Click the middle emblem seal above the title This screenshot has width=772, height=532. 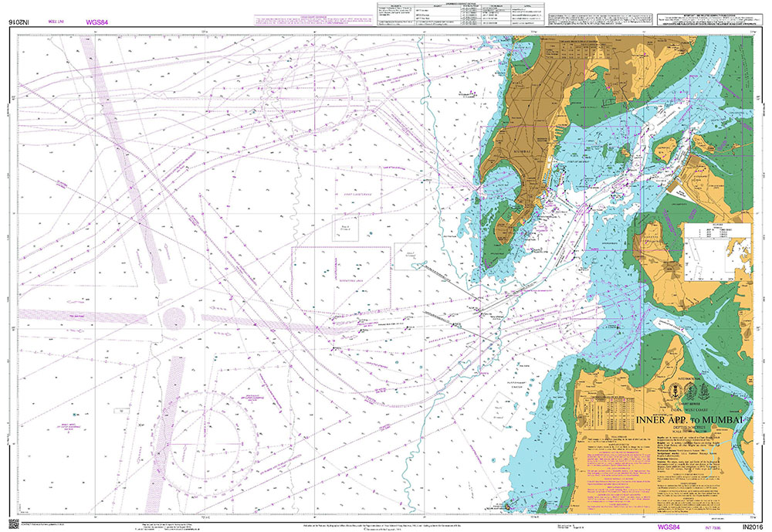click(x=690, y=391)
